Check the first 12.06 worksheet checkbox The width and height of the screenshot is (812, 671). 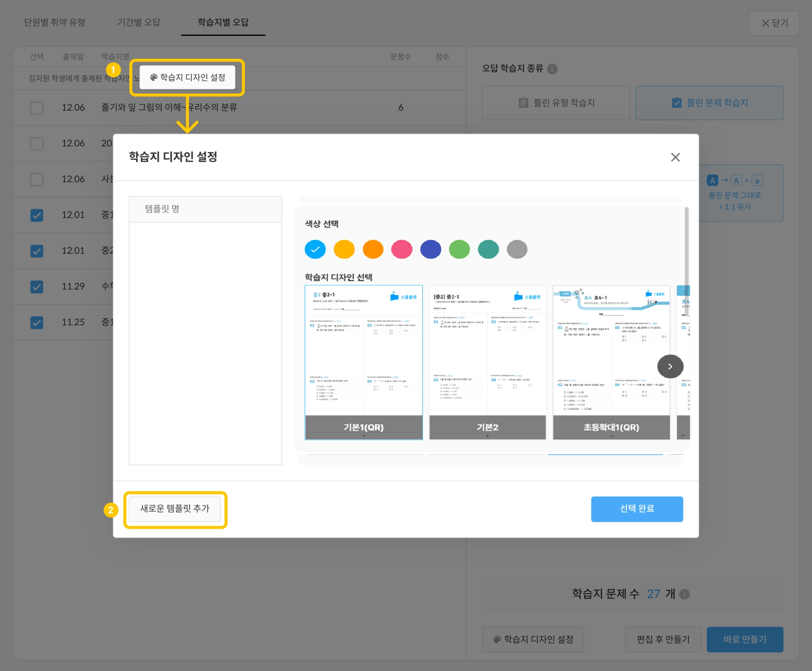click(x=37, y=108)
